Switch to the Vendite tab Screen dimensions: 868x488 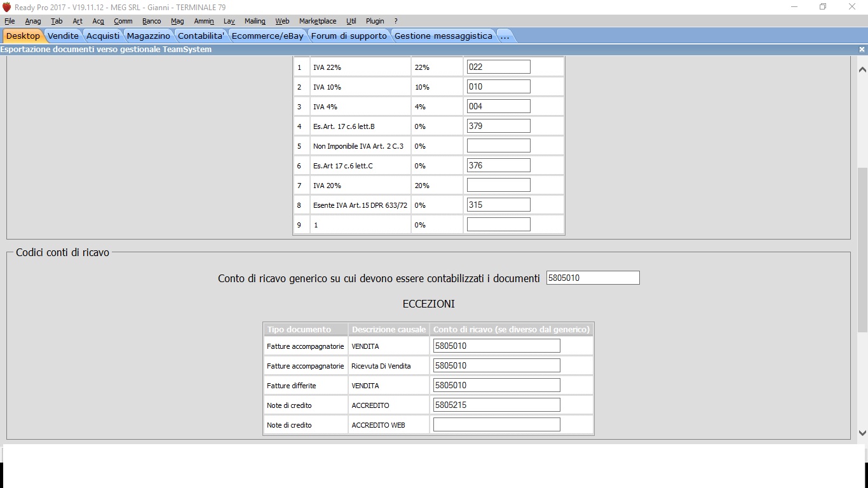tap(63, 36)
